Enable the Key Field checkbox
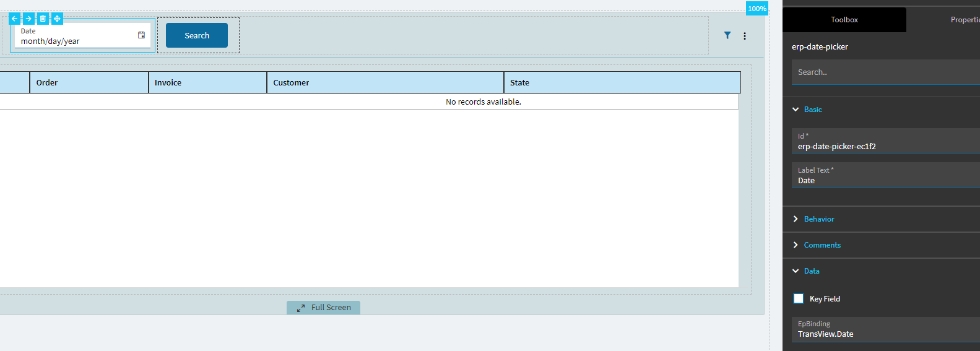This screenshot has height=351, width=980. click(x=799, y=298)
